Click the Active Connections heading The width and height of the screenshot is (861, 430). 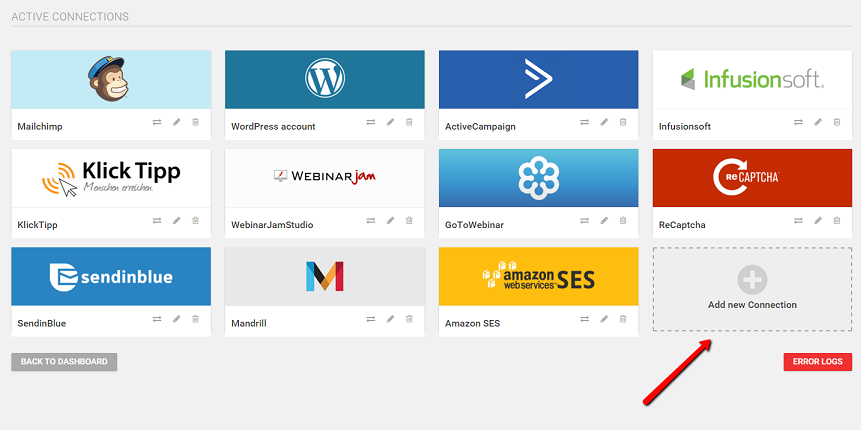(x=70, y=17)
